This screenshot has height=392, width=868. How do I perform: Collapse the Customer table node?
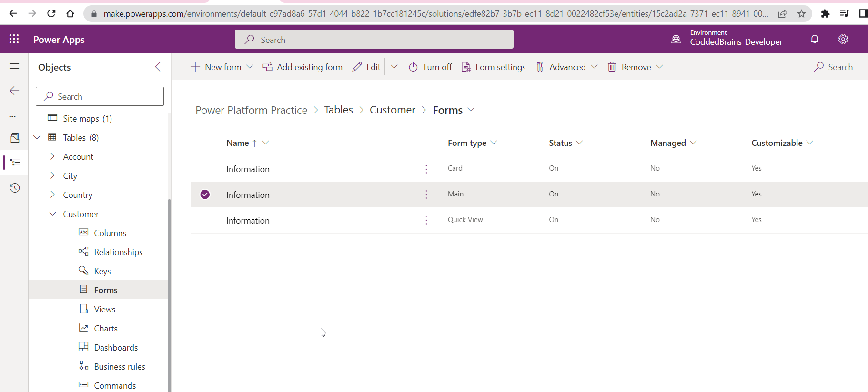click(52, 214)
